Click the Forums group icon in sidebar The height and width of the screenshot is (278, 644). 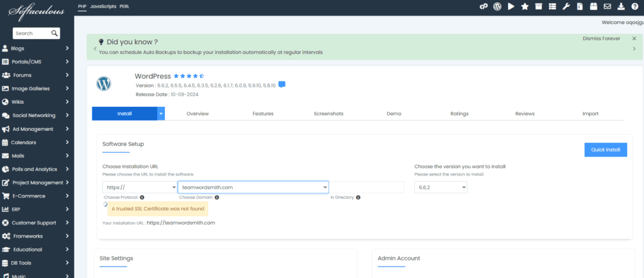pyautogui.click(x=6, y=75)
